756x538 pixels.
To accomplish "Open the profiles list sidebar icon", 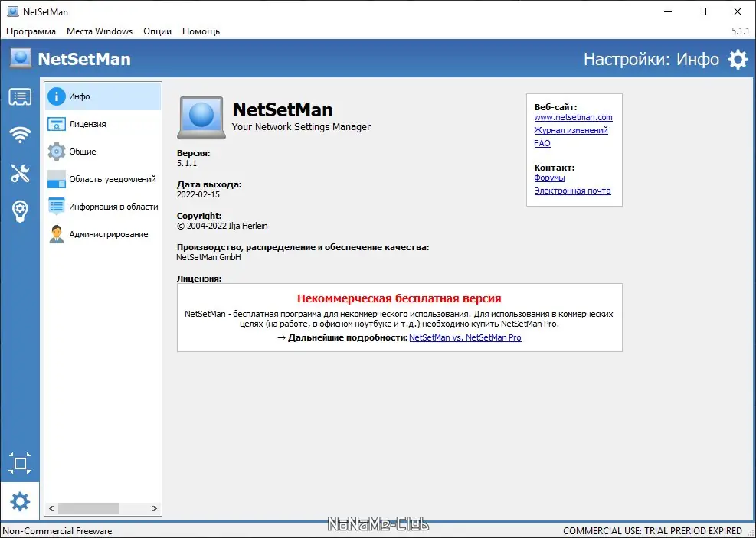I will [20, 97].
